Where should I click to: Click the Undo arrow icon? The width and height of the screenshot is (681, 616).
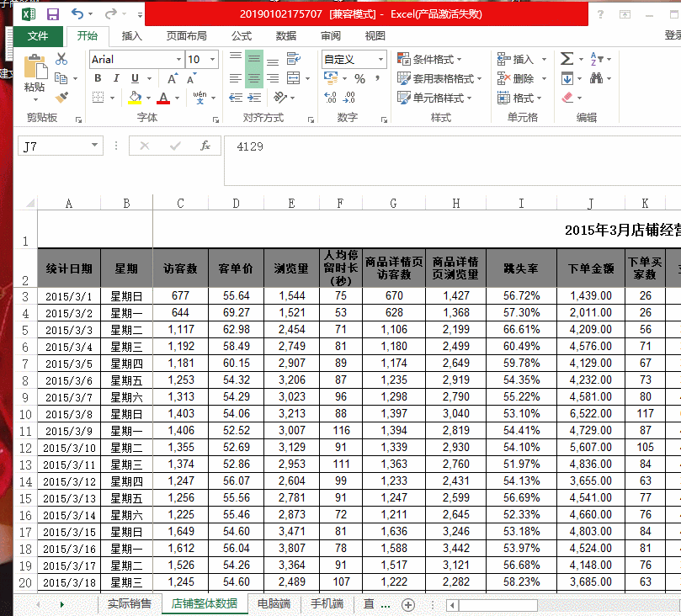point(77,14)
